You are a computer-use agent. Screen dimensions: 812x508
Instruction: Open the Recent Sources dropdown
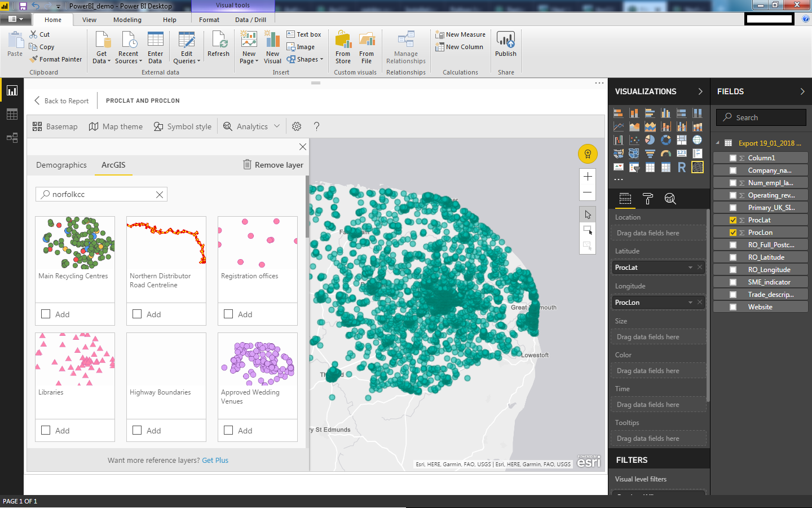128,47
